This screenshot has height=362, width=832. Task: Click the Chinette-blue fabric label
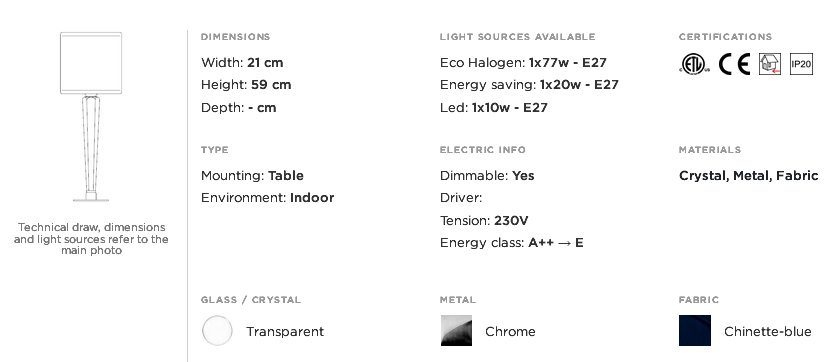pos(767,332)
